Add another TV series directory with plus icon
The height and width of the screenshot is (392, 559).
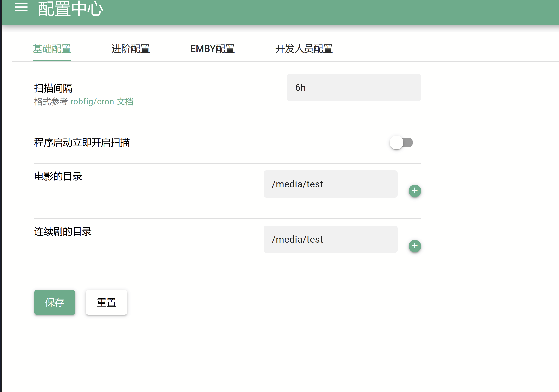click(x=414, y=246)
